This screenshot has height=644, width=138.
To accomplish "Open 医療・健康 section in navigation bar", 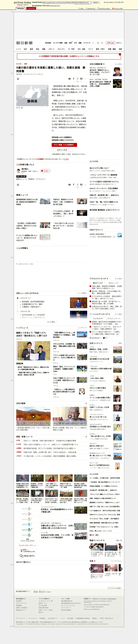I will coord(112,49).
